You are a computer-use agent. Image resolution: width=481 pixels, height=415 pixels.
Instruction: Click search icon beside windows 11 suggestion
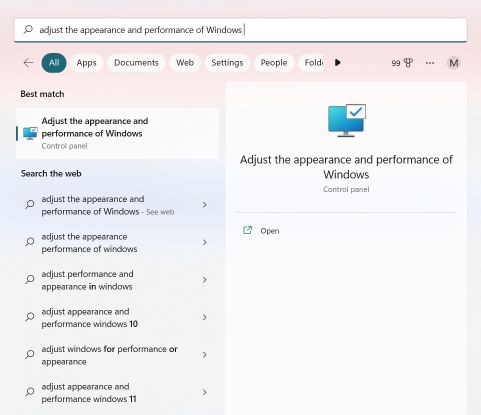coord(30,391)
